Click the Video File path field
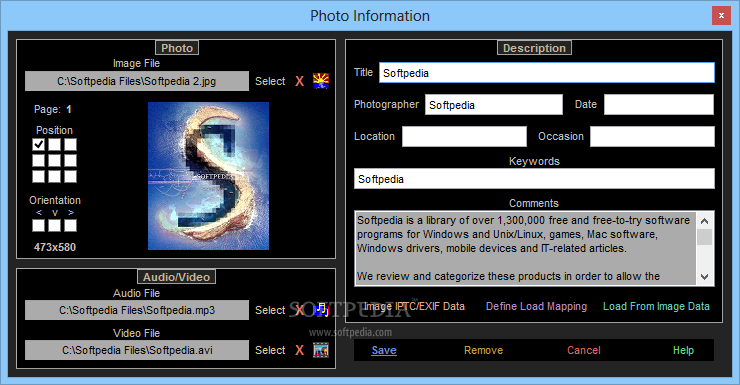The image size is (740, 385). pos(137,350)
